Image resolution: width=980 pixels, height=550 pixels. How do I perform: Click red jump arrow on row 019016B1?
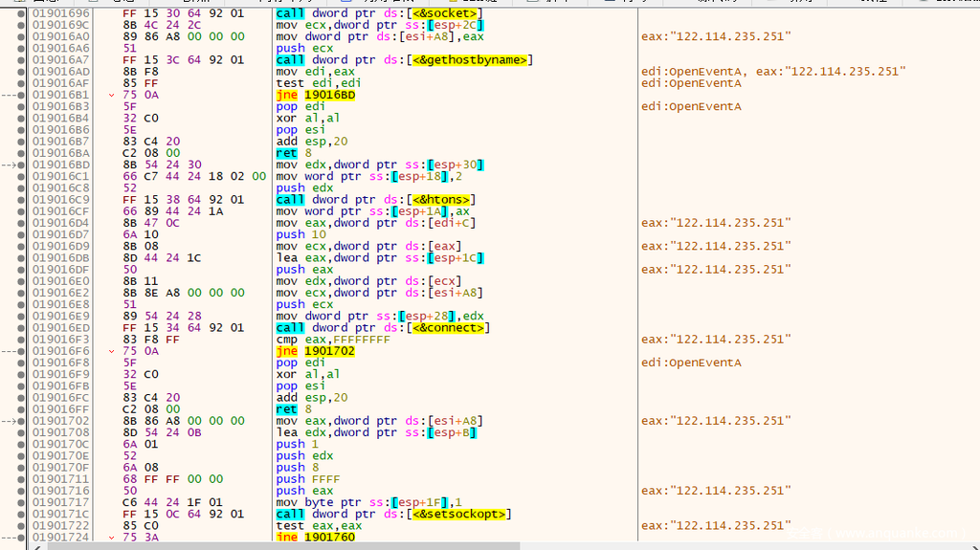click(x=113, y=96)
